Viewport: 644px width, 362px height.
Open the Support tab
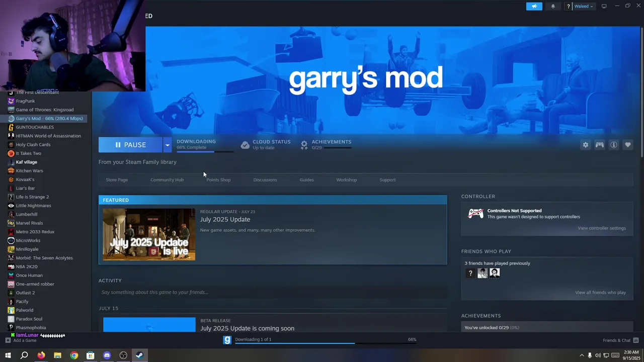click(x=387, y=180)
